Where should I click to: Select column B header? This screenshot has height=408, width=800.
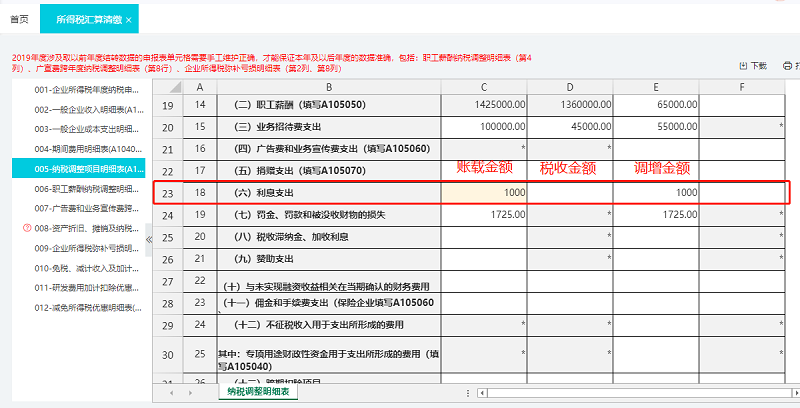coord(329,87)
